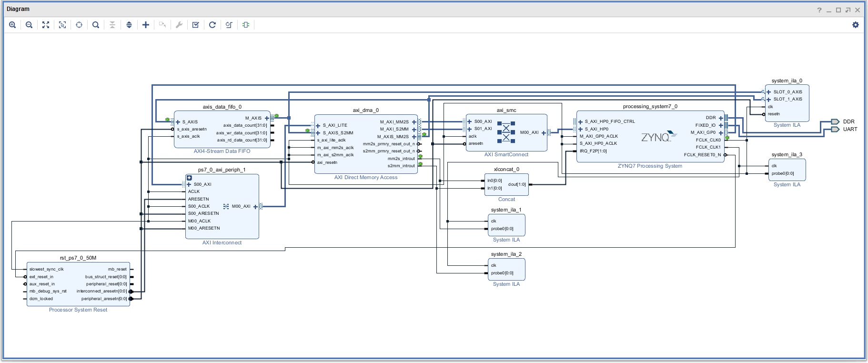Viewport: 868px width, 363px height.
Task: Add IP with the plus icon
Action: [146, 25]
